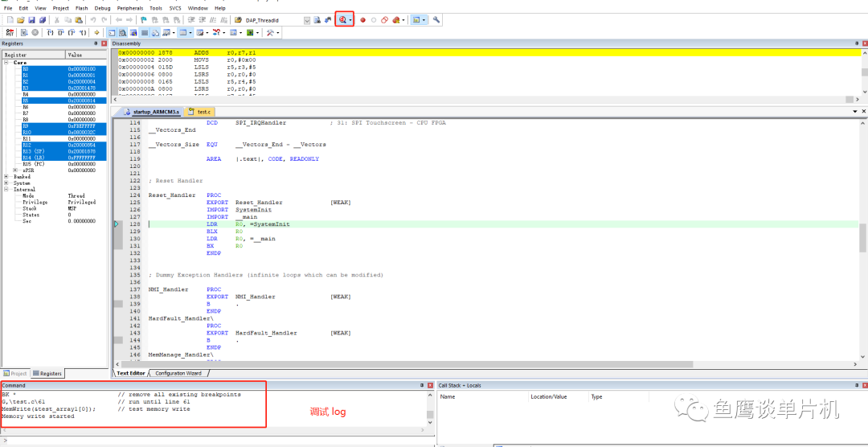Show next statement with the yellow arrow
Image resolution: width=868 pixels, height=447 pixels.
(x=96, y=33)
